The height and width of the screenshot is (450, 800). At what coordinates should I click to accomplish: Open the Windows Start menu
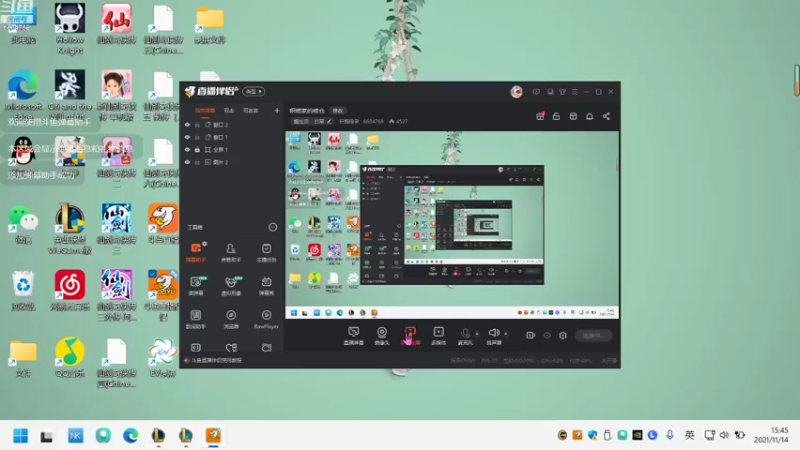coord(20,436)
